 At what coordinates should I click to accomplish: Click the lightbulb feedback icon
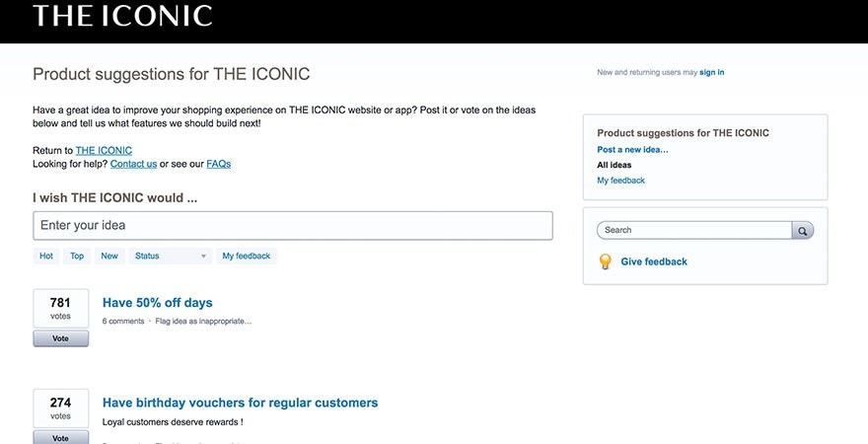coord(606,261)
